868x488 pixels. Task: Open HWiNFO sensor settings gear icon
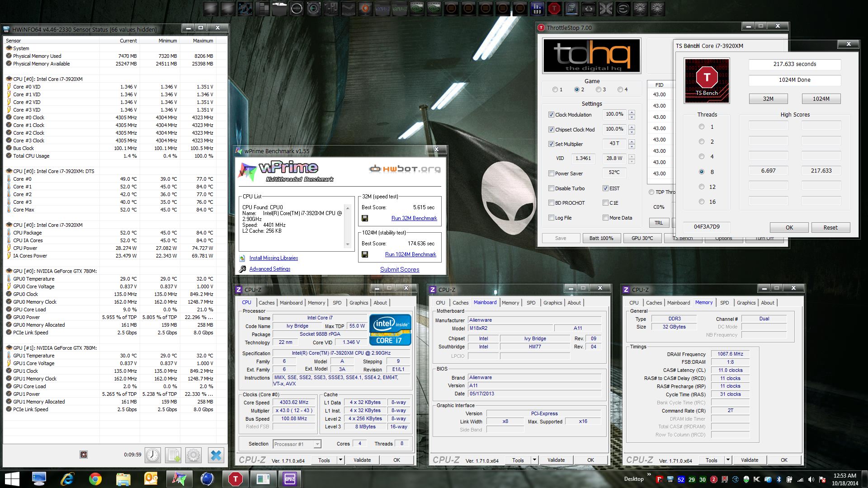coord(193,455)
